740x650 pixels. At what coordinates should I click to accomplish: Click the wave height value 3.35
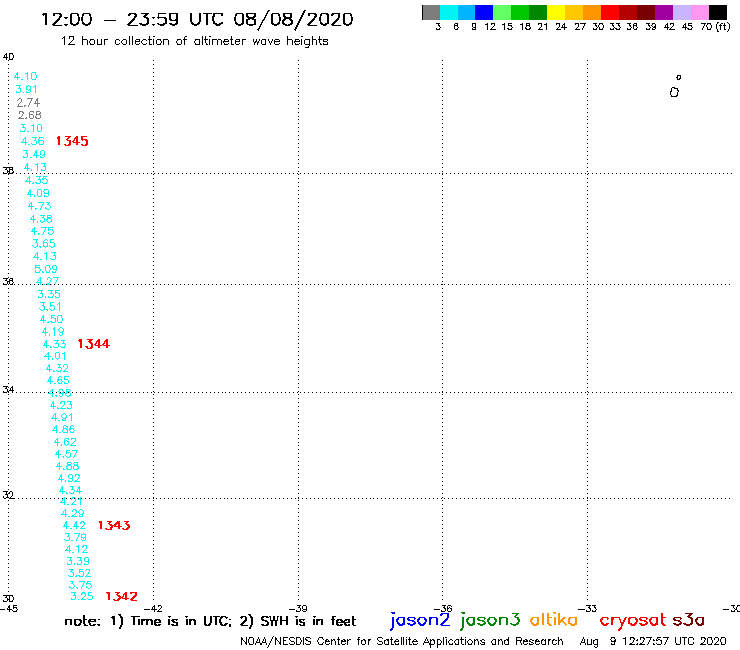point(49,294)
